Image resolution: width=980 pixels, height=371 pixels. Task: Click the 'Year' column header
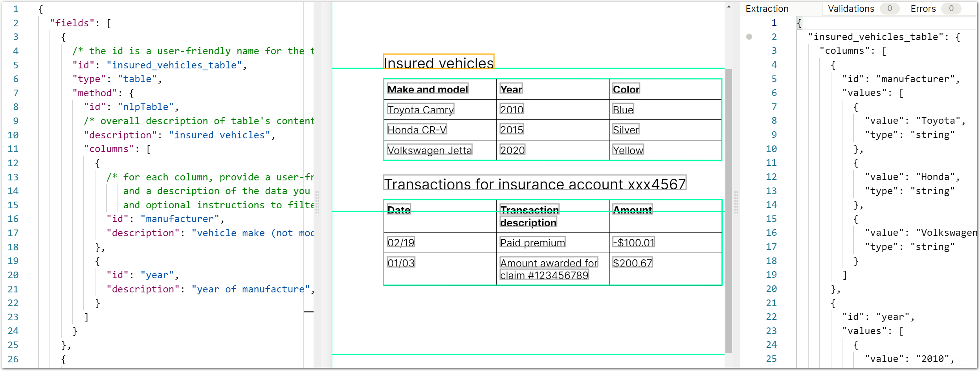pyautogui.click(x=511, y=89)
